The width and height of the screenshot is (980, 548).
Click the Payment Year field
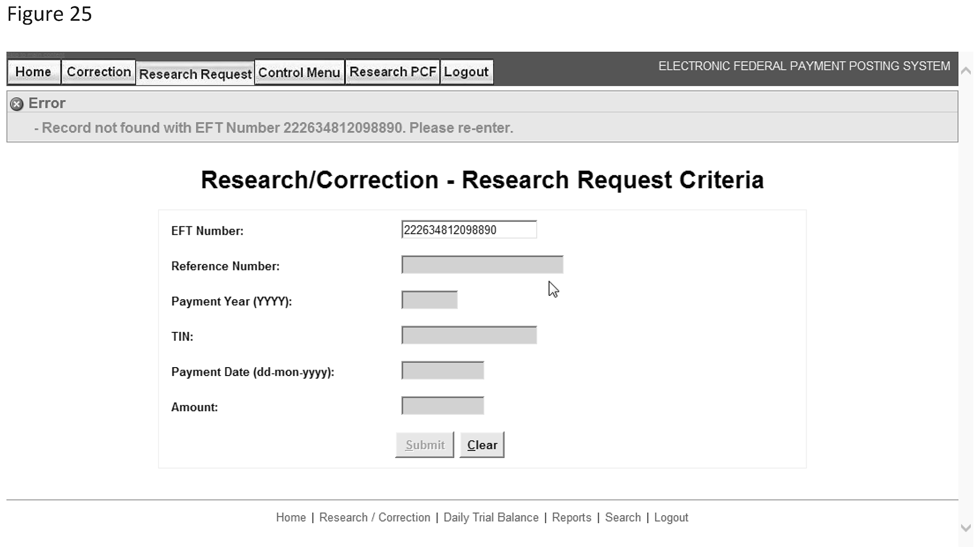click(430, 300)
